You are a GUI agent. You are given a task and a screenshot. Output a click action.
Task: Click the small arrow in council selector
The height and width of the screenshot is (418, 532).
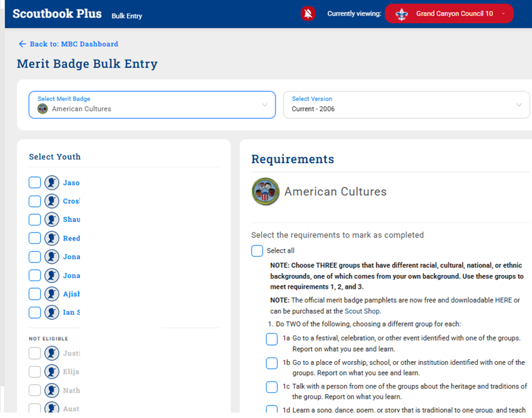[x=503, y=14]
